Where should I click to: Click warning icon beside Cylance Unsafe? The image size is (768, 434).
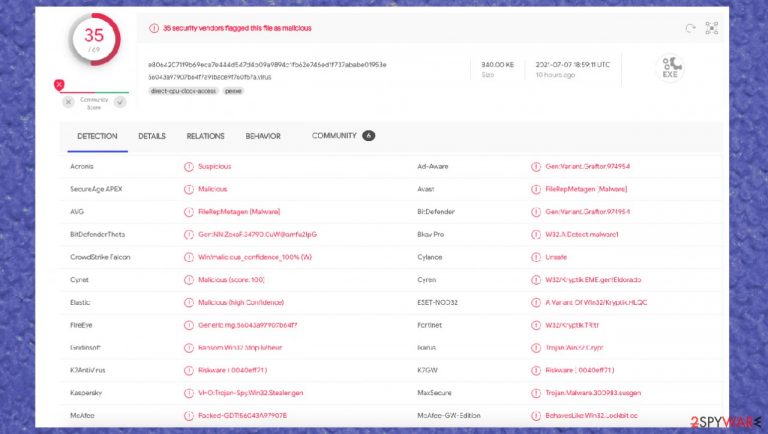(x=536, y=257)
